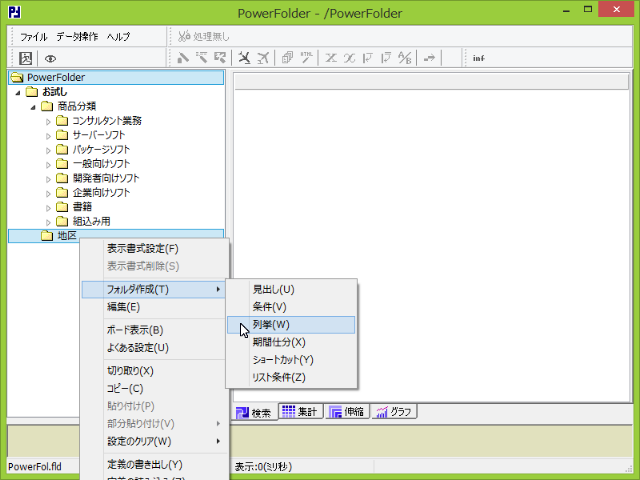Click the inf toolbar button
The image size is (640, 480).
tap(478, 58)
